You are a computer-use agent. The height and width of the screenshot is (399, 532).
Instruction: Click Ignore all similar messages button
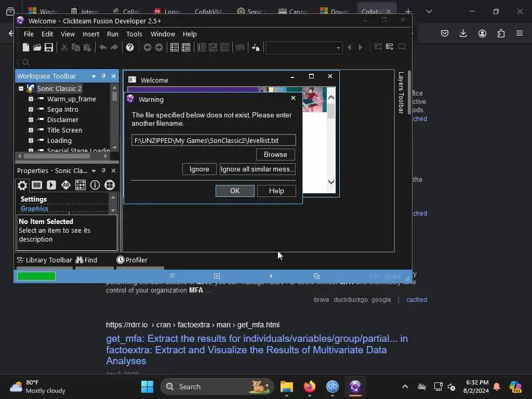(x=258, y=169)
